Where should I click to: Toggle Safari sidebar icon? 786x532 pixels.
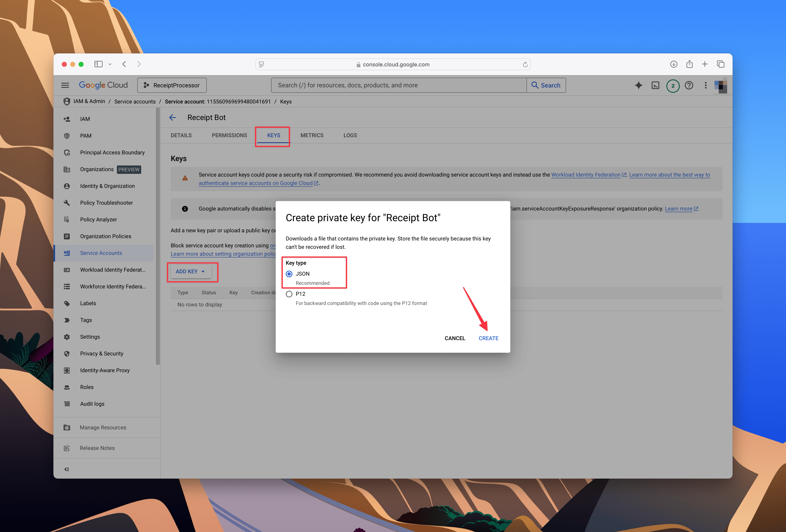[98, 64]
